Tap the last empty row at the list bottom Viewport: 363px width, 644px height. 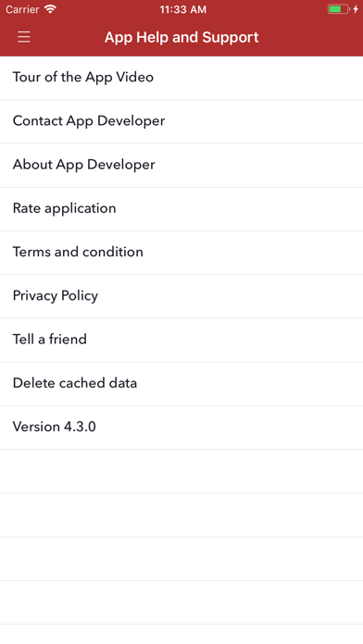pyautogui.click(x=181, y=635)
